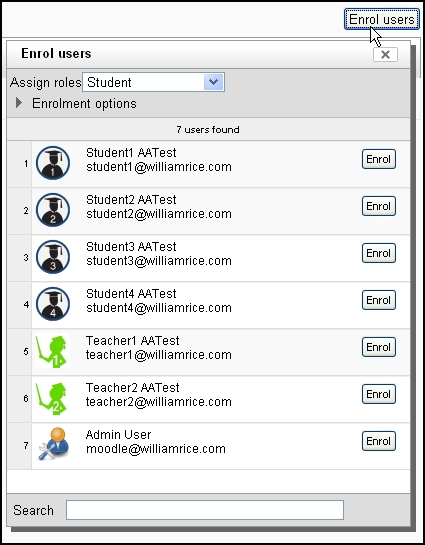Click Teacher1 green teacher avatar icon
The width and height of the screenshot is (425, 545).
pyautogui.click(x=52, y=351)
